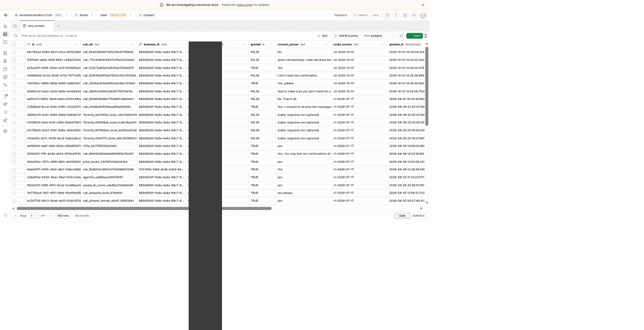Click Add RLS policy button
The height and width of the screenshot is (330, 644).
347,36
